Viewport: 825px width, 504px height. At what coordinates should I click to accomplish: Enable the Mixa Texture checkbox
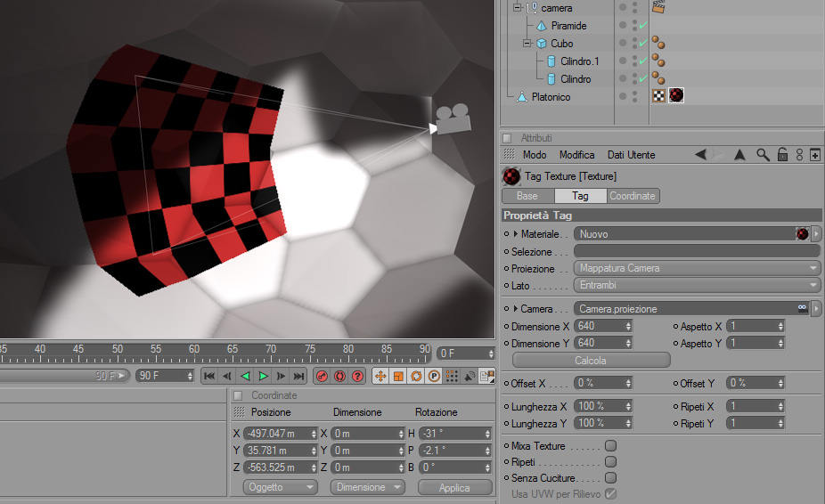[x=610, y=445]
